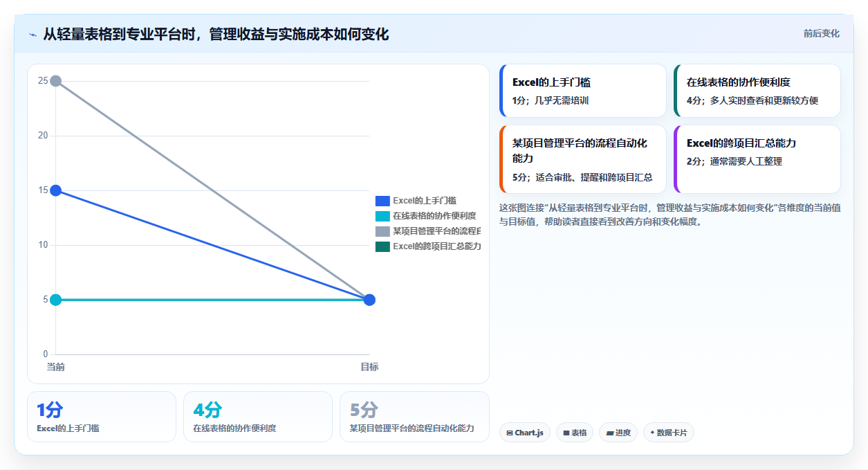
Task: Click the 进度 tag chip
Action: [x=618, y=433]
